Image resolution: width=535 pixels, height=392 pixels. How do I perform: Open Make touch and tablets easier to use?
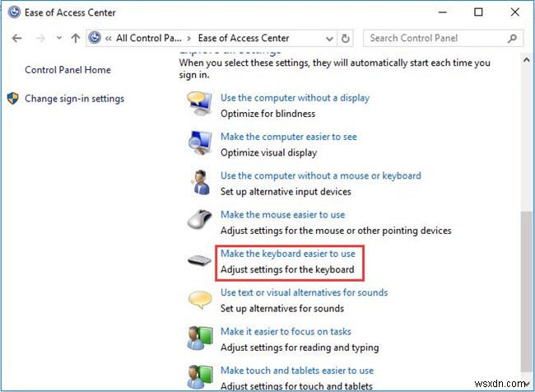tap(297, 370)
